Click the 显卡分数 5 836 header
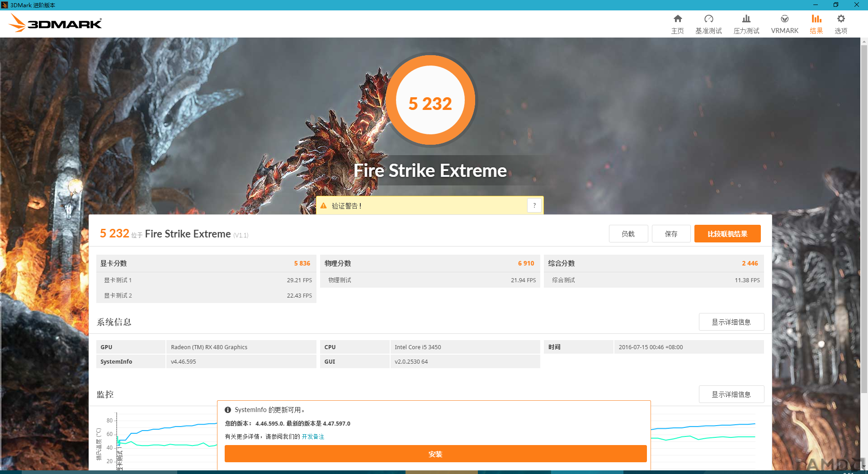The height and width of the screenshot is (474, 868). point(206,263)
